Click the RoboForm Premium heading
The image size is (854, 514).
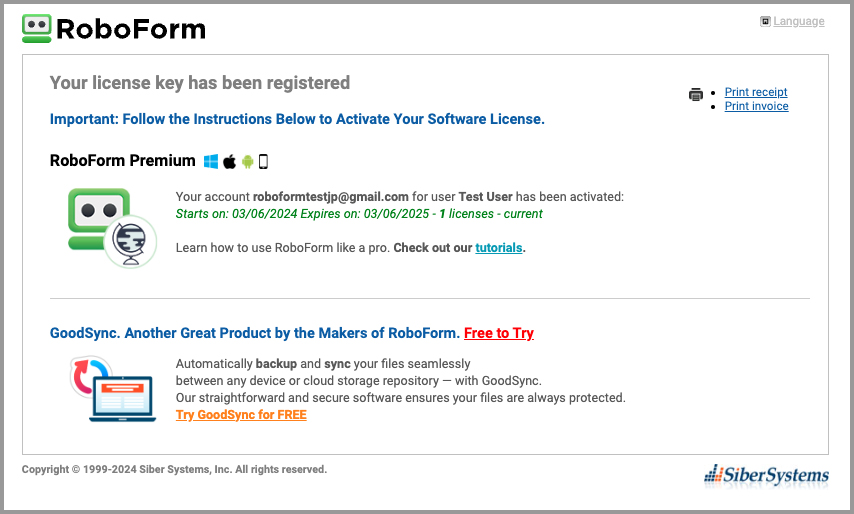tap(122, 160)
